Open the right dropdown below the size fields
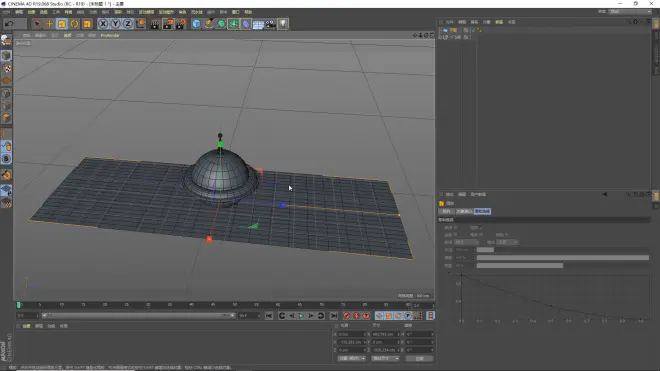 pos(385,358)
